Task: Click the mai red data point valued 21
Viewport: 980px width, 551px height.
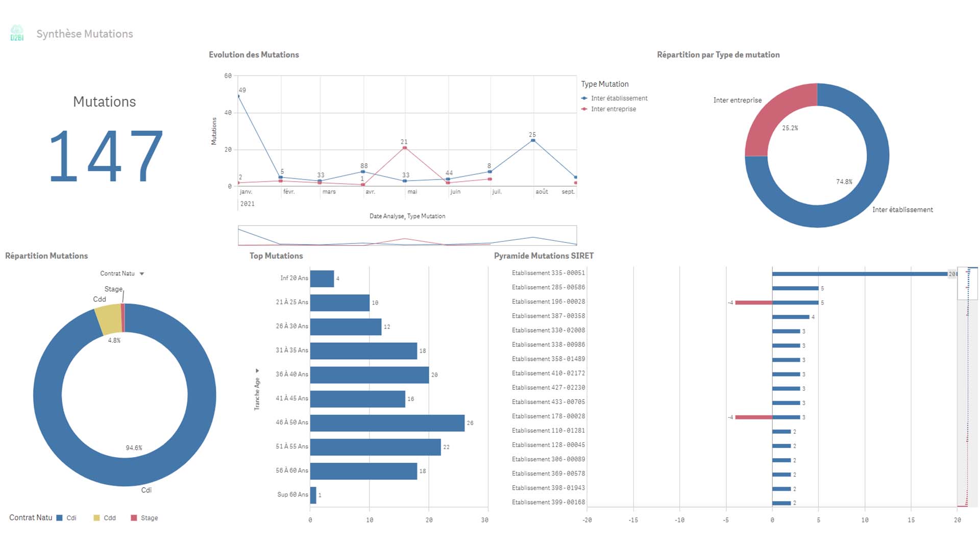Action: pyautogui.click(x=404, y=148)
